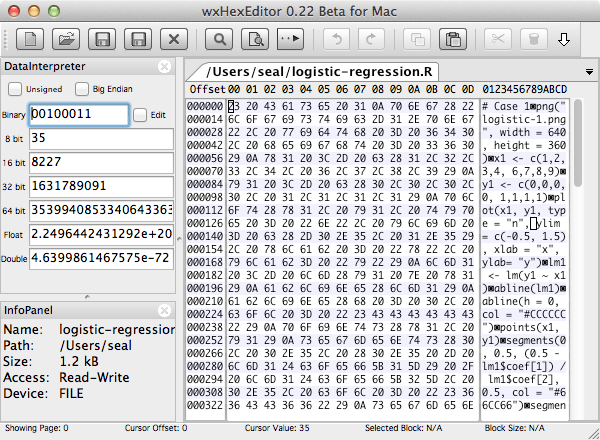Click the Save As floppy icon

pos(138,39)
